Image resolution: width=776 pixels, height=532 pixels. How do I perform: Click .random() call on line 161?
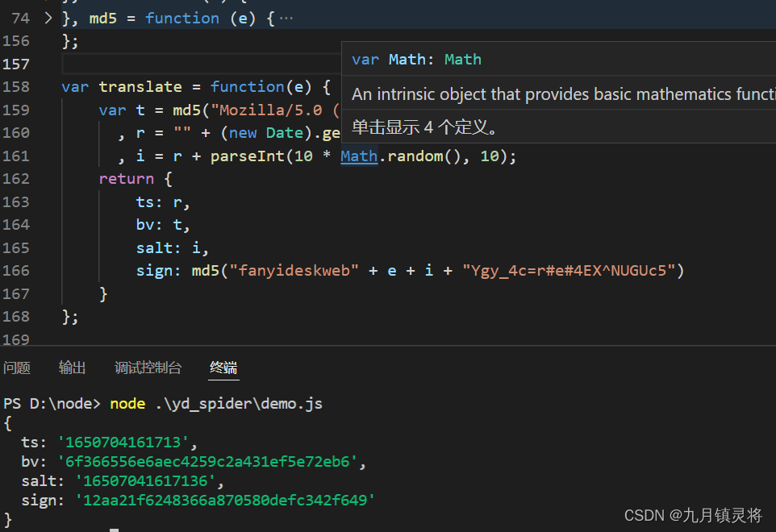pos(419,156)
